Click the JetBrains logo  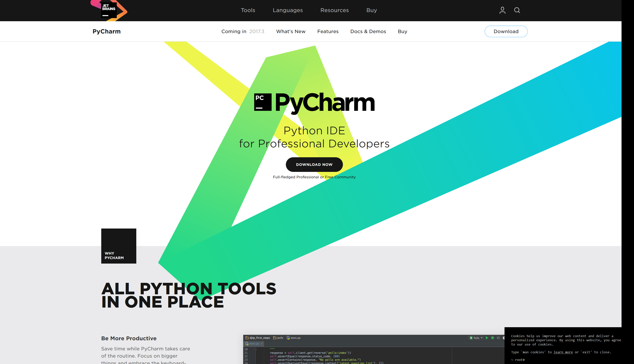tap(109, 10)
